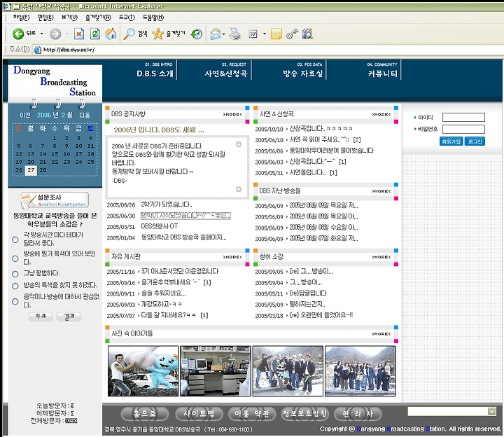504x437 pixels.
Task: Select survey option 방송의 특색을 찾지 못하겠다
Action: click(15, 286)
